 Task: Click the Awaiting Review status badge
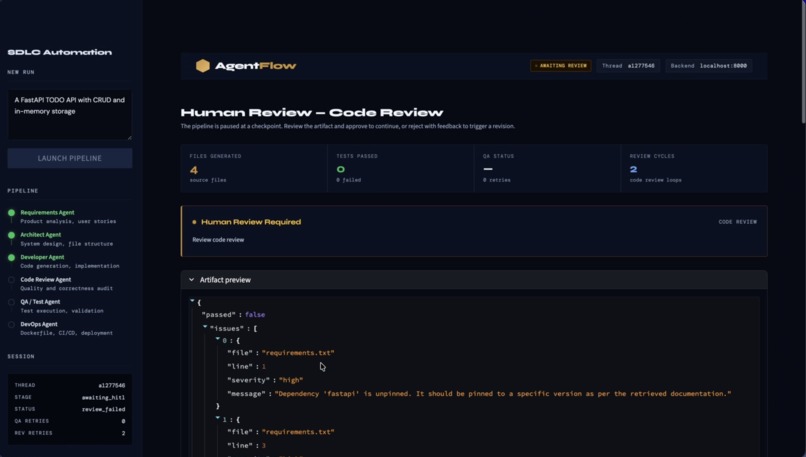[560, 66]
